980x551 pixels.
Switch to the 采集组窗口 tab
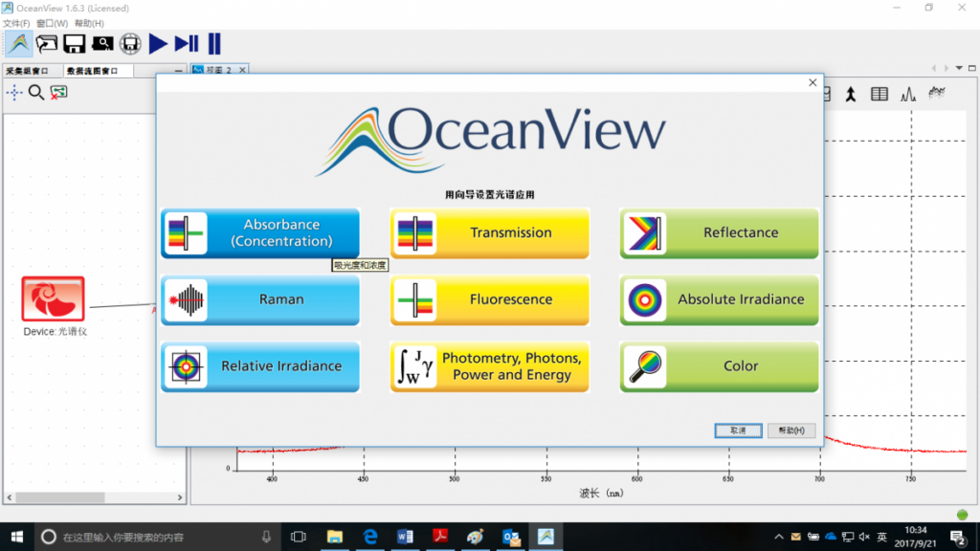(x=27, y=71)
